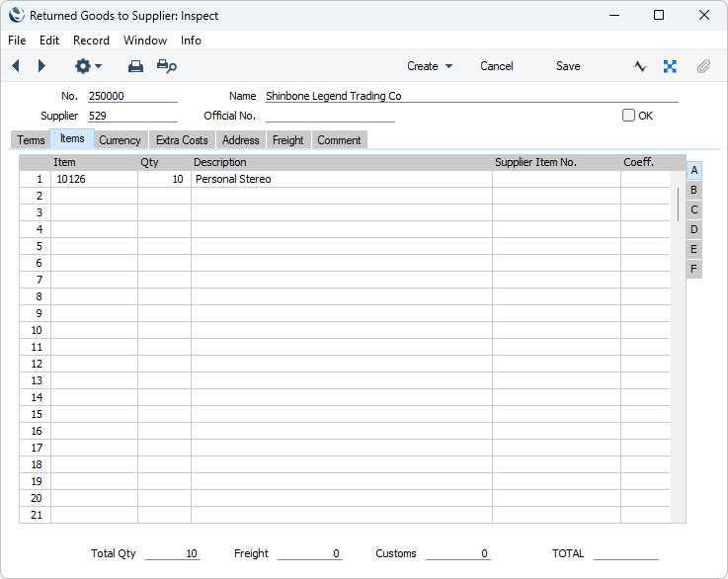Click the Freight total field

pos(310,553)
